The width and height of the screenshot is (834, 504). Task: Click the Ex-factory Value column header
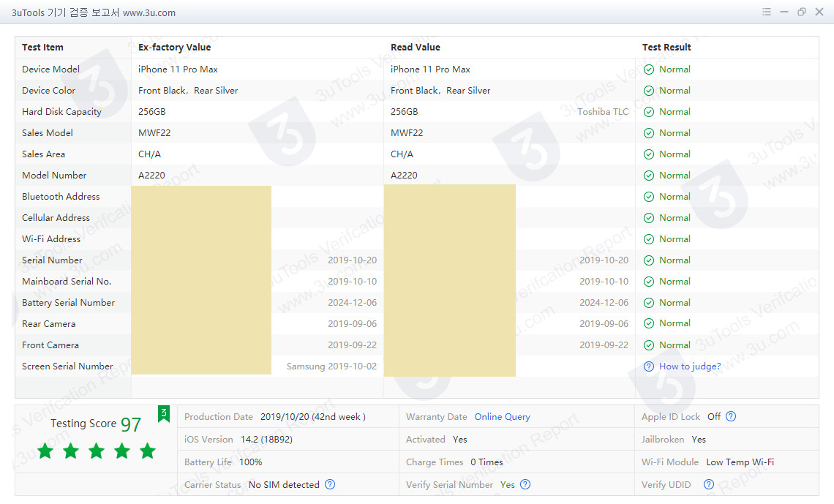[x=174, y=48]
